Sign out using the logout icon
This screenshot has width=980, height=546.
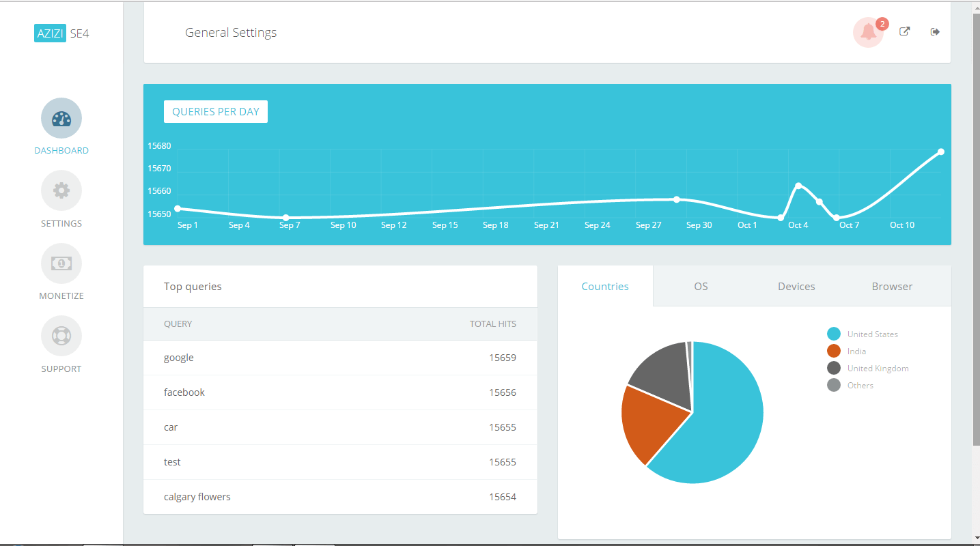pyautogui.click(x=934, y=31)
